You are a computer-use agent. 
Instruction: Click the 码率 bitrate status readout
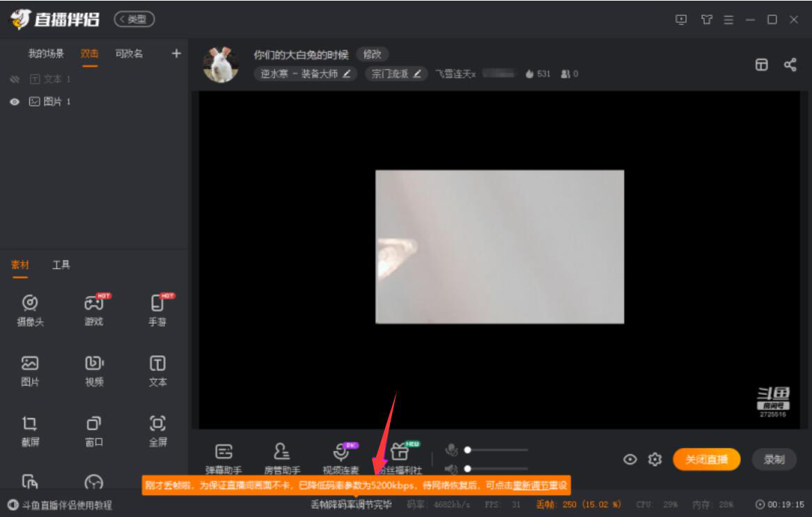(x=439, y=504)
